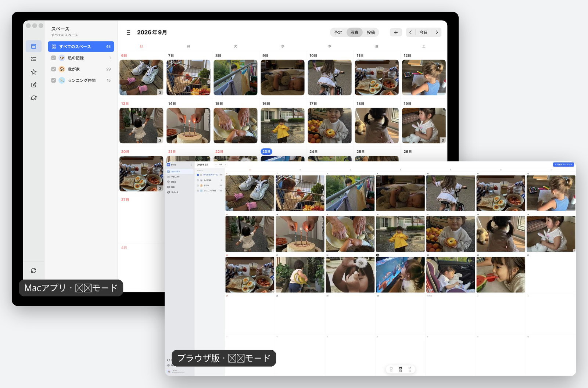Click the sync refresh icon in Mac sidebar

33,270
